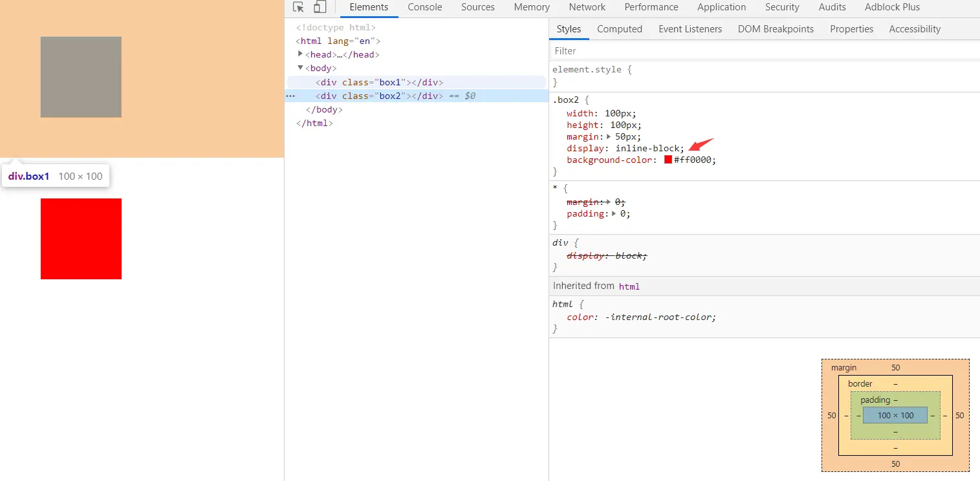Select the html lang en node
The height and width of the screenshot is (481, 980).
[x=338, y=41]
